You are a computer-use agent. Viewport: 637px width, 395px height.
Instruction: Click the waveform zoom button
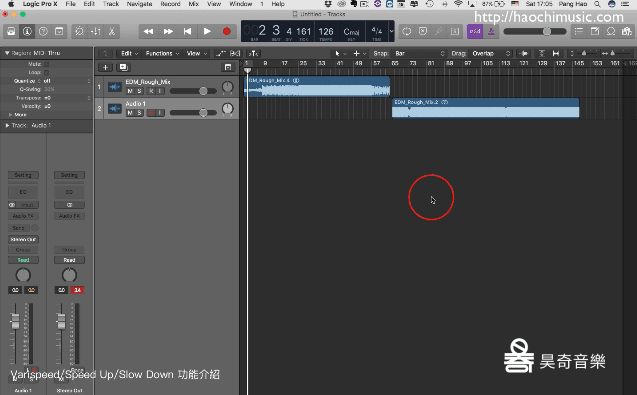(524, 53)
